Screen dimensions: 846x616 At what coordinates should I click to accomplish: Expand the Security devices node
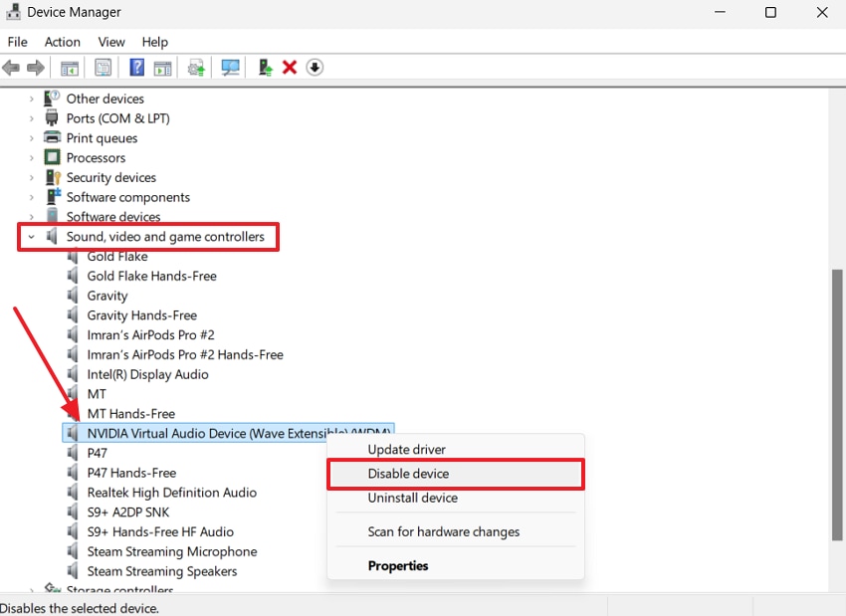(31, 177)
